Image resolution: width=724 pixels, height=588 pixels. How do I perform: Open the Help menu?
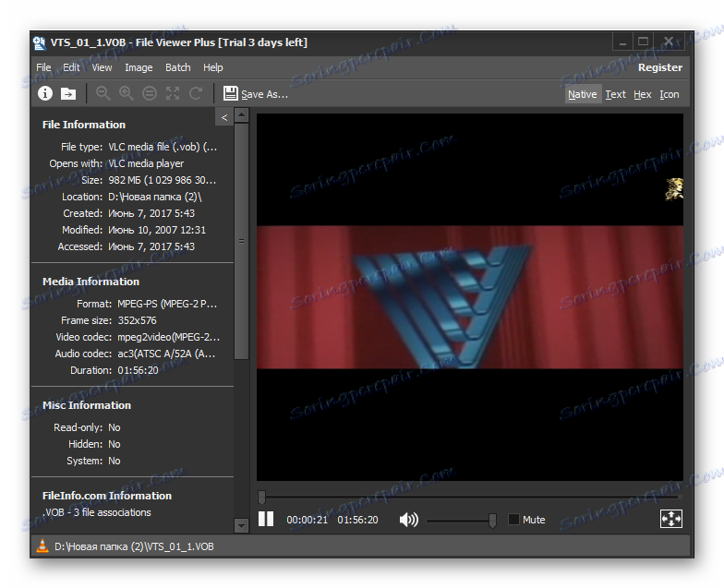click(212, 67)
